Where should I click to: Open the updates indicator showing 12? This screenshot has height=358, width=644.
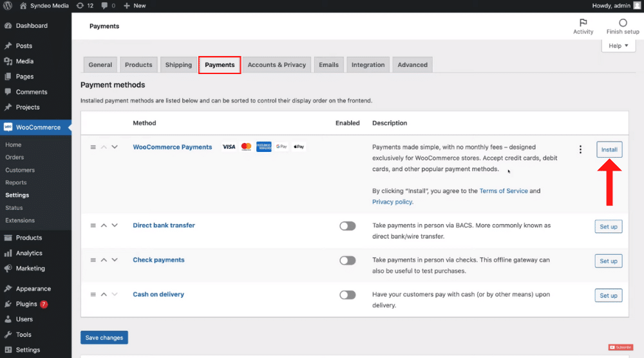pyautogui.click(x=85, y=6)
